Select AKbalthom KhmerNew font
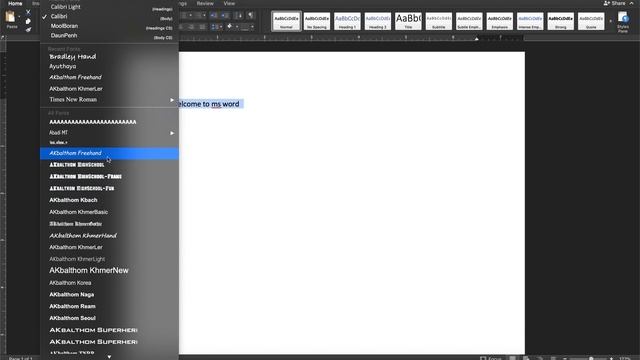Viewport: 640px width, 360px height. coord(109,270)
